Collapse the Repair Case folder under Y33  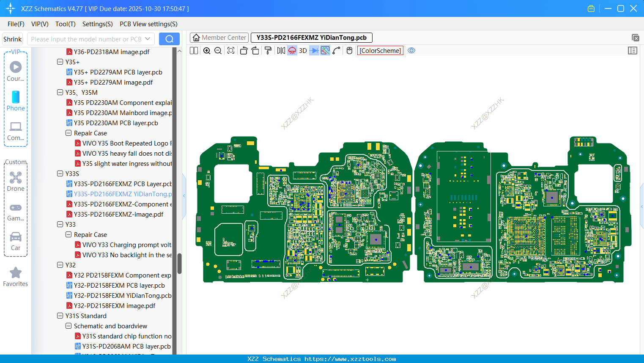[68, 234]
